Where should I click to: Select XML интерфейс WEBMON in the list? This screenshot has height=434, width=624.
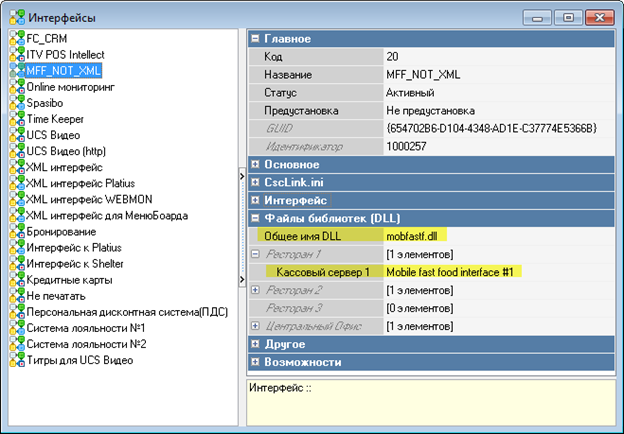click(x=87, y=199)
